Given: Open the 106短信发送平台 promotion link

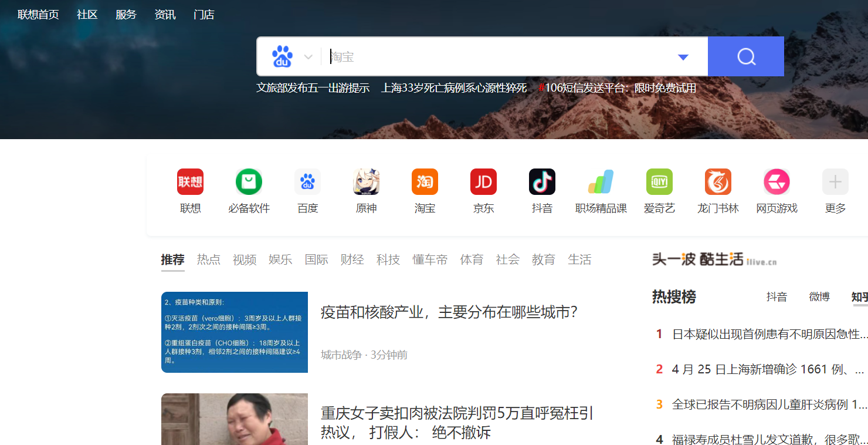Looking at the screenshot, I should point(617,88).
